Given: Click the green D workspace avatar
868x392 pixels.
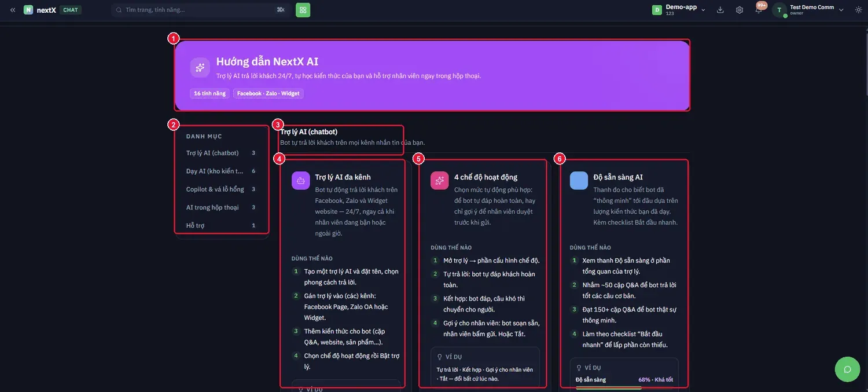Looking at the screenshot, I should [657, 10].
